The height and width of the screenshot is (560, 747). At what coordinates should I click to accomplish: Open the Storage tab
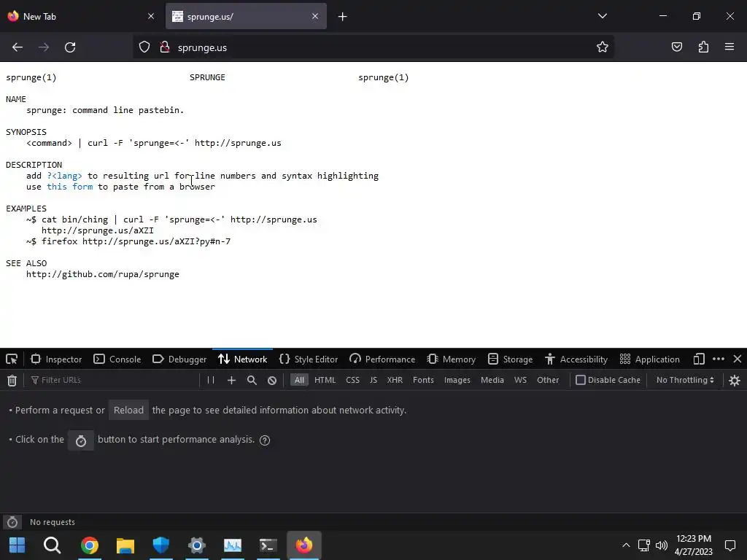[x=510, y=359]
